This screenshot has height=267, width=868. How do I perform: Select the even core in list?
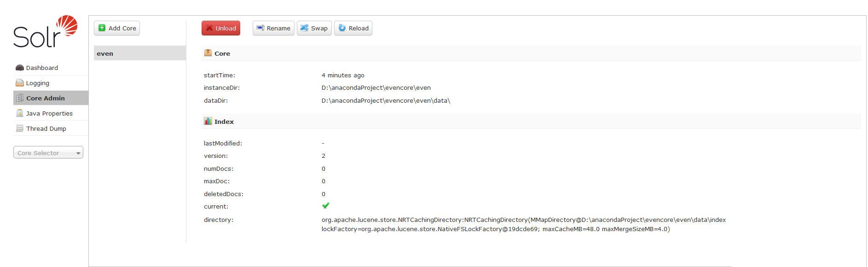coord(105,53)
